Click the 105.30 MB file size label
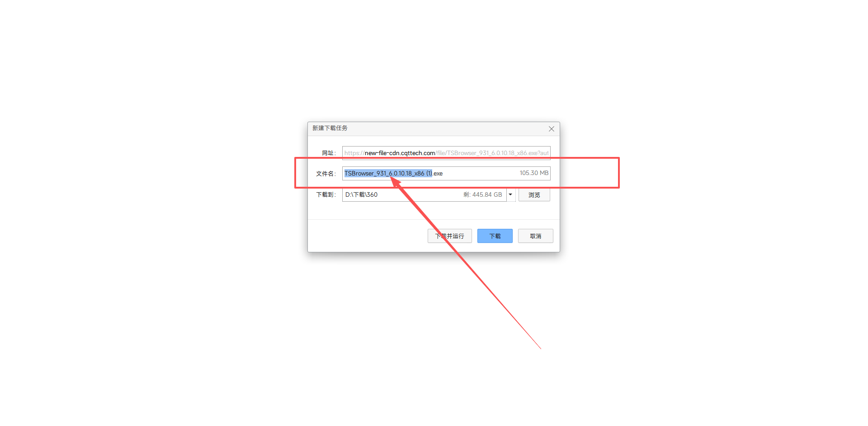Screen dimensions: 868x426 click(534, 173)
